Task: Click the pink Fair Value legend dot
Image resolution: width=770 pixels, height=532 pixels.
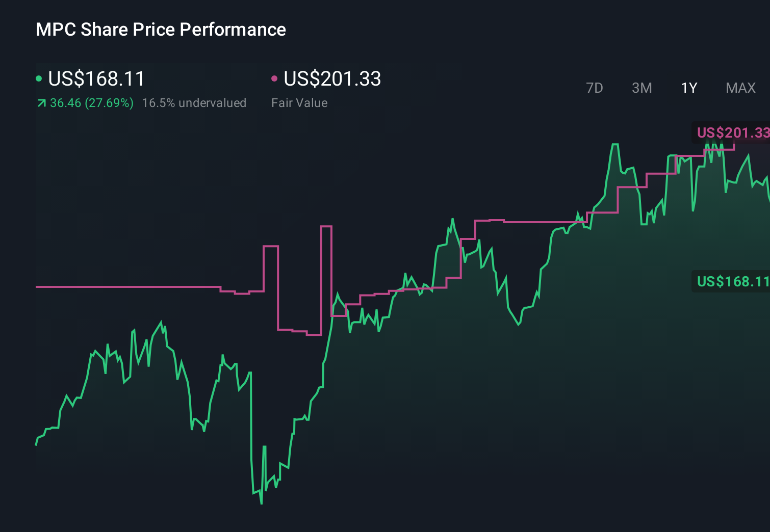Action: coord(275,79)
